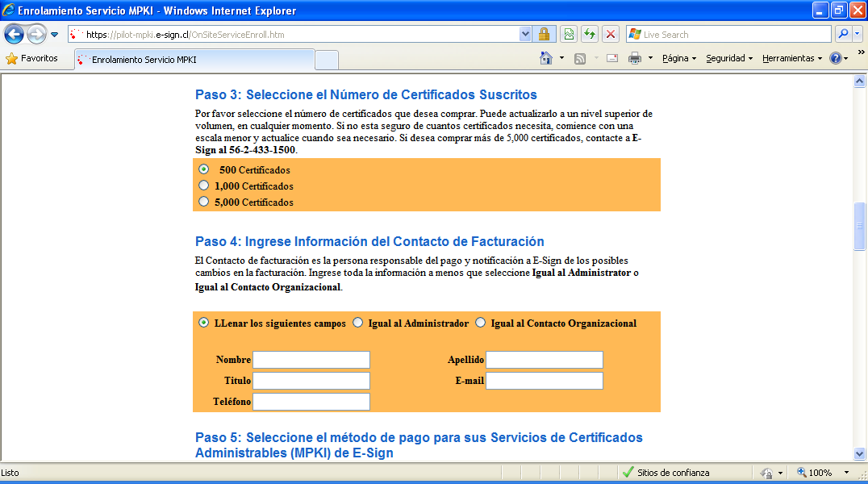Image resolution: width=868 pixels, height=484 pixels.
Task: Open the Favoritos button
Action: coord(32,58)
